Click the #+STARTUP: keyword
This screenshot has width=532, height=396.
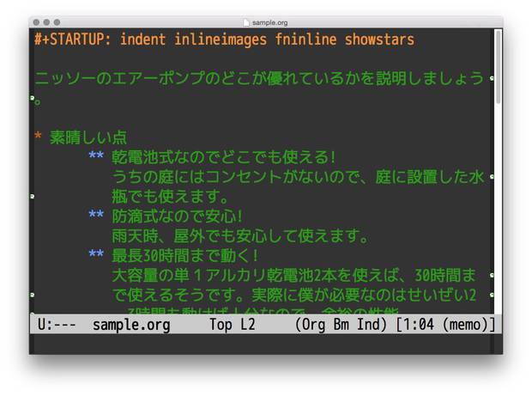click(73, 40)
